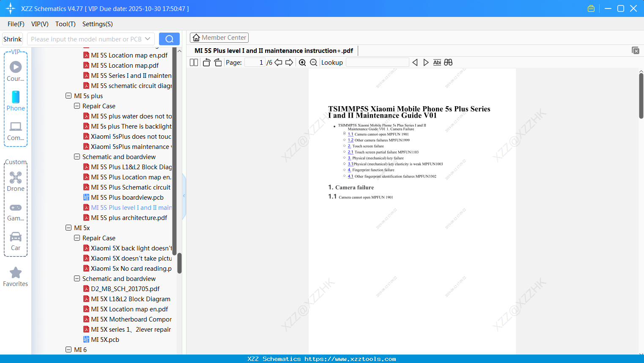Open Xiaomi 5X No card reading file

pyautogui.click(x=128, y=268)
